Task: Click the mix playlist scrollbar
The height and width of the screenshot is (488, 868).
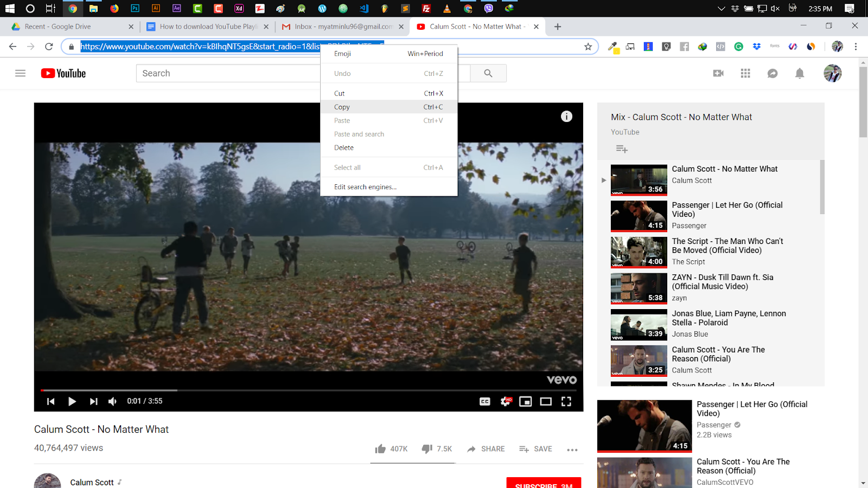Action: (x=822, y=187)
